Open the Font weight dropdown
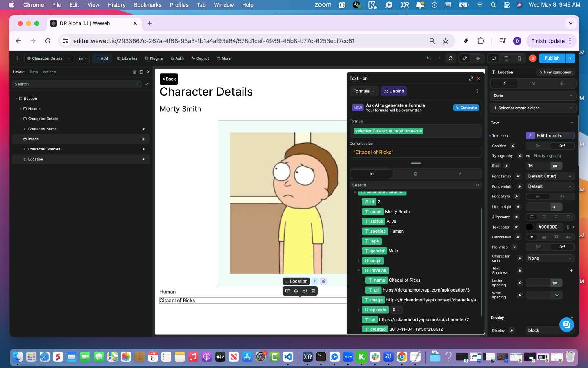This screenshot has height=368, width=588. click(x=550, y=186)
